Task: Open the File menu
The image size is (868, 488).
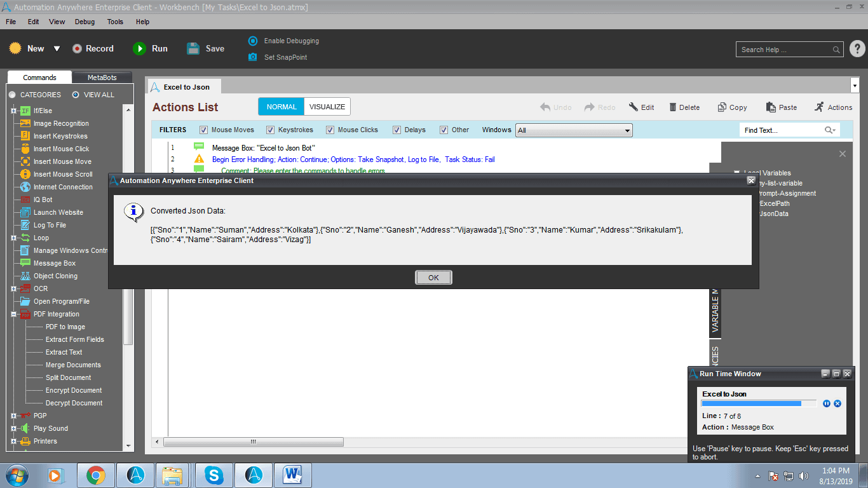Action: point(11,22)
